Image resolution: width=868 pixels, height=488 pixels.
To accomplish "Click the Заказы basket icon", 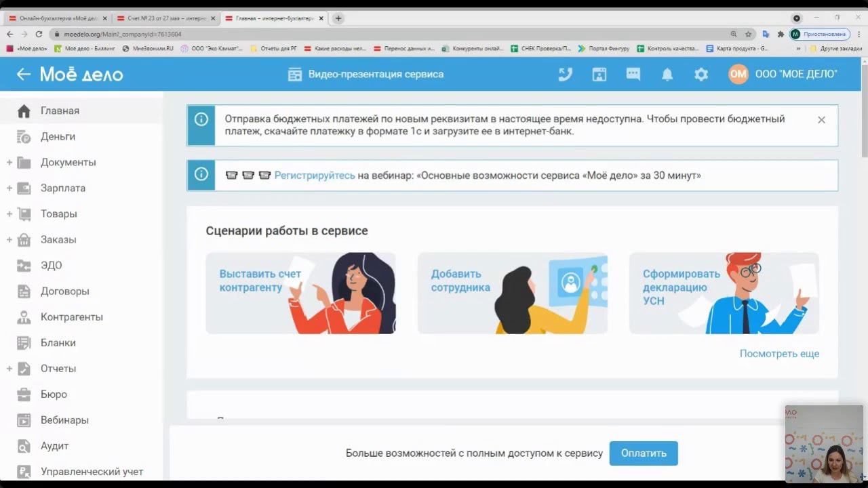I will tap(24, 240).
